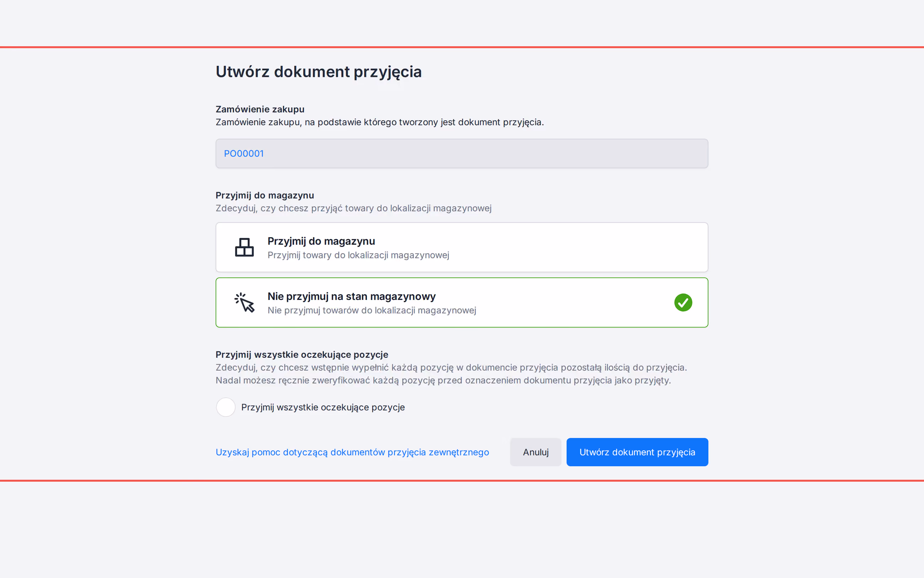The width and height of the screenshot is (924, 578).
Task: Click the cursor click icon
Action: point(245,302)
